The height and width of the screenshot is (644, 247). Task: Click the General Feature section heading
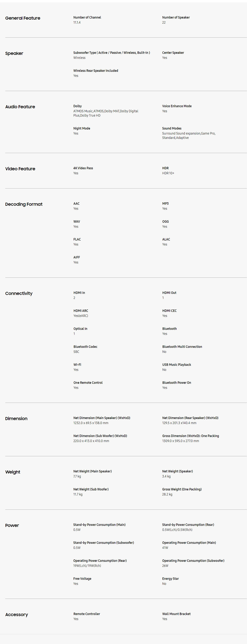click(x=23, y=18)
